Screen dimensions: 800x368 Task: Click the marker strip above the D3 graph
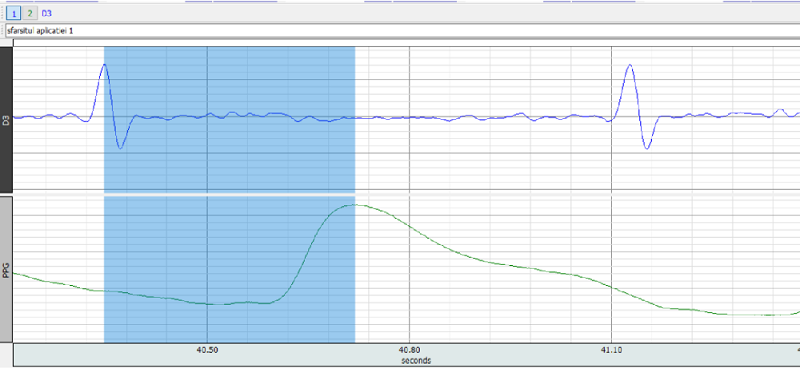[406, 43]
